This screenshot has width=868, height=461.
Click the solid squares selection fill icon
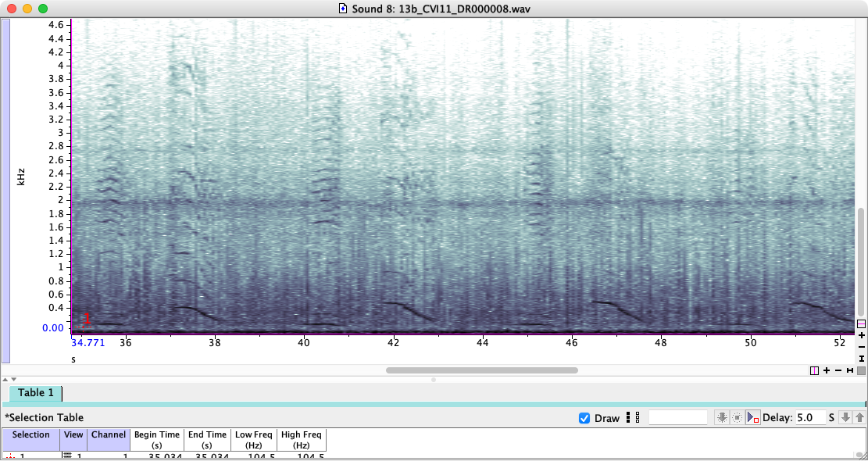[627, 418]
